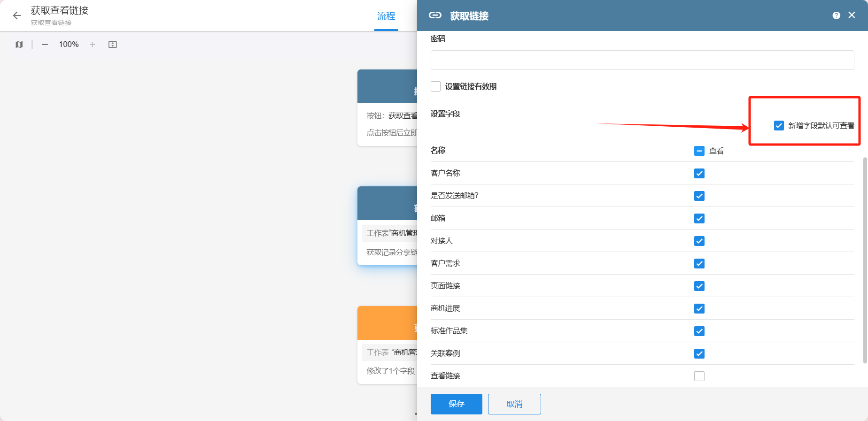Viewport: 868px width, 421px height.
Task: Zoom in with the plus icon
Action: [93, 45]
